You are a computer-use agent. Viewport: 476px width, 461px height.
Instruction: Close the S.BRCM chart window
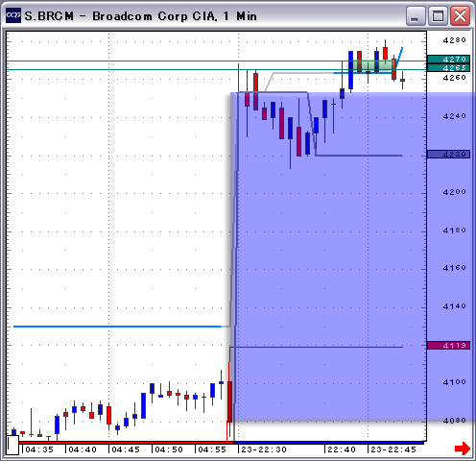[460, 15]
